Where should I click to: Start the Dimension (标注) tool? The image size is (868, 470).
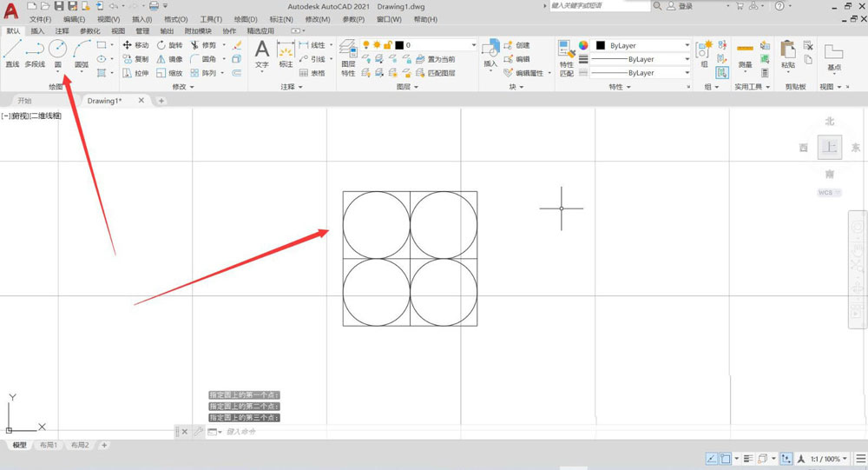(x=286, y=54)
